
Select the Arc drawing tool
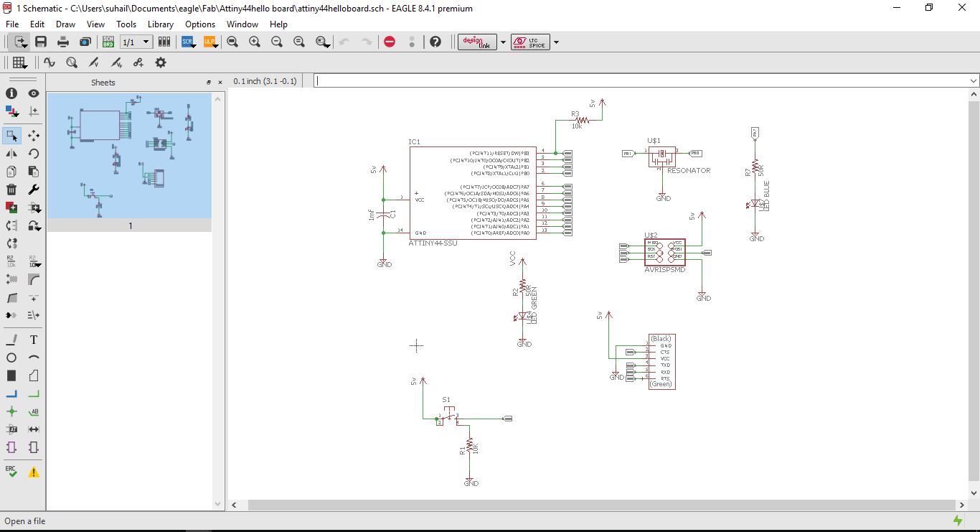pos(34,358)
